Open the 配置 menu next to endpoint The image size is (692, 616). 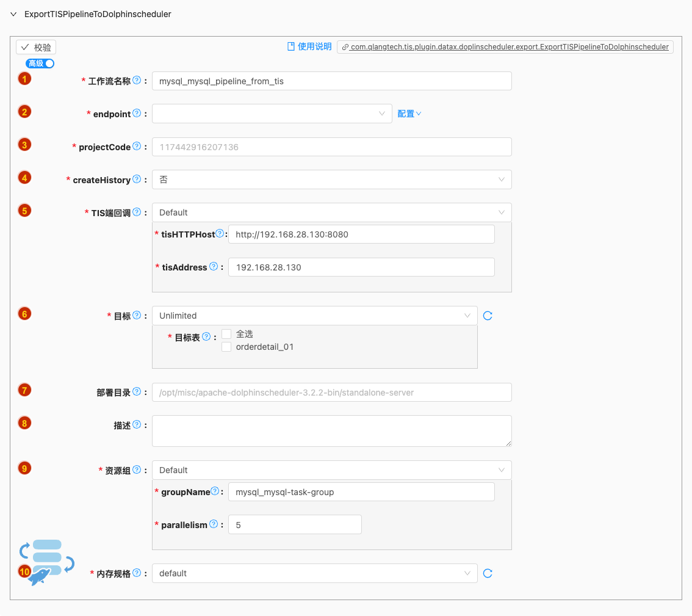coord(409,114)
